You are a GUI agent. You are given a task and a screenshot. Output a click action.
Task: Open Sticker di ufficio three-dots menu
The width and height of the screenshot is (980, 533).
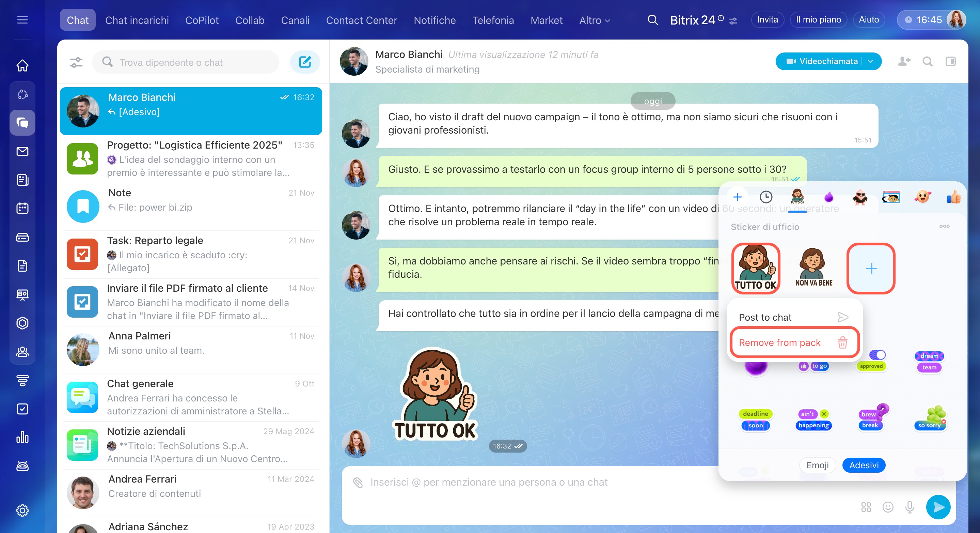pos(944,226)
